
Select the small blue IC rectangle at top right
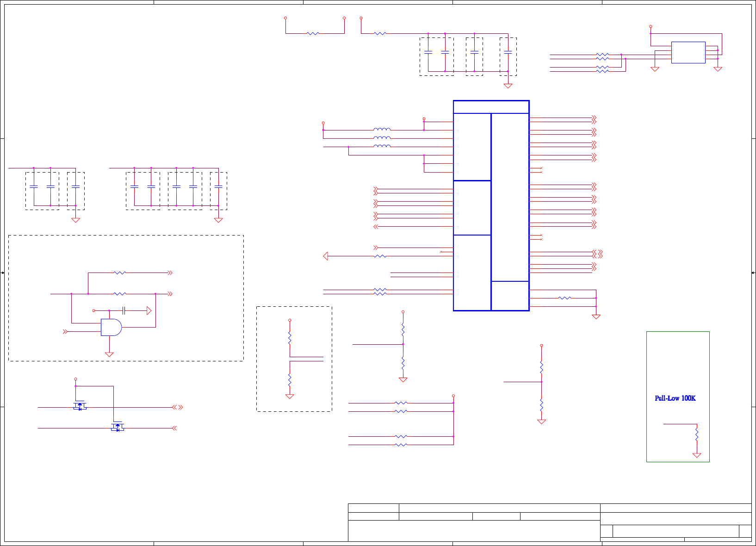point(688,52)
